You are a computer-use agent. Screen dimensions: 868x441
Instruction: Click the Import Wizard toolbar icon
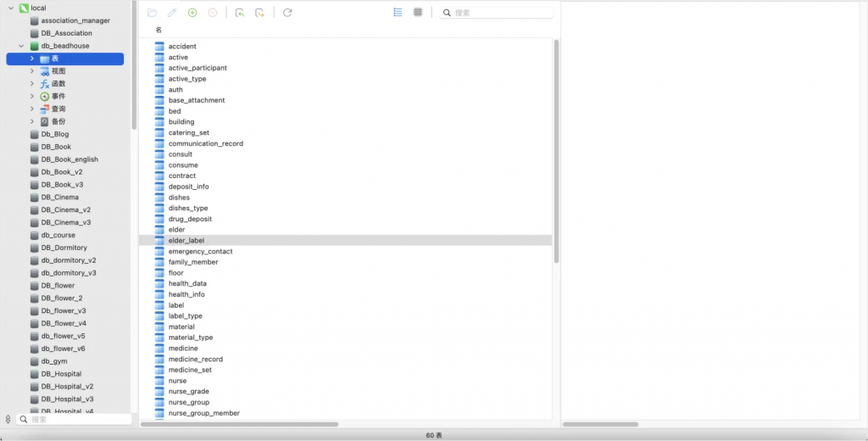(240, 13)
